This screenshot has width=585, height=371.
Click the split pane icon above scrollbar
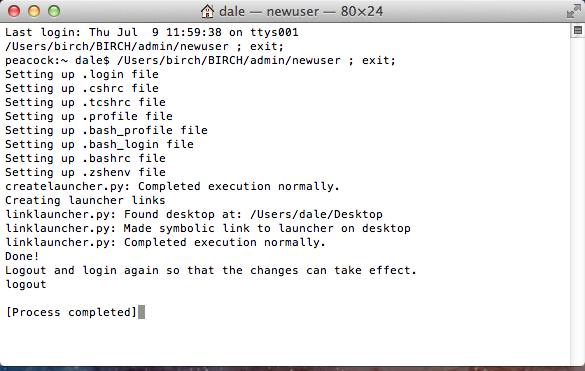pyautogui.click(x=578, y=30)
